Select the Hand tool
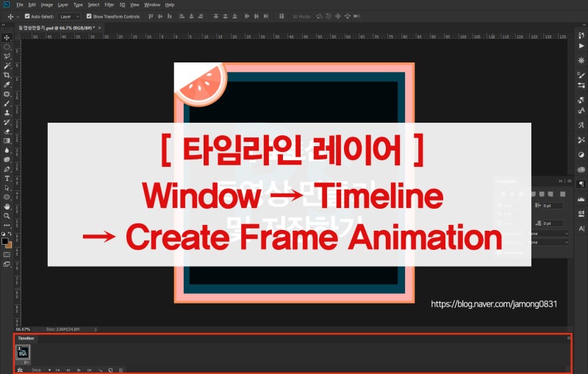The width and height of the screenshot is (588, 374). click(x=7, y=206)
